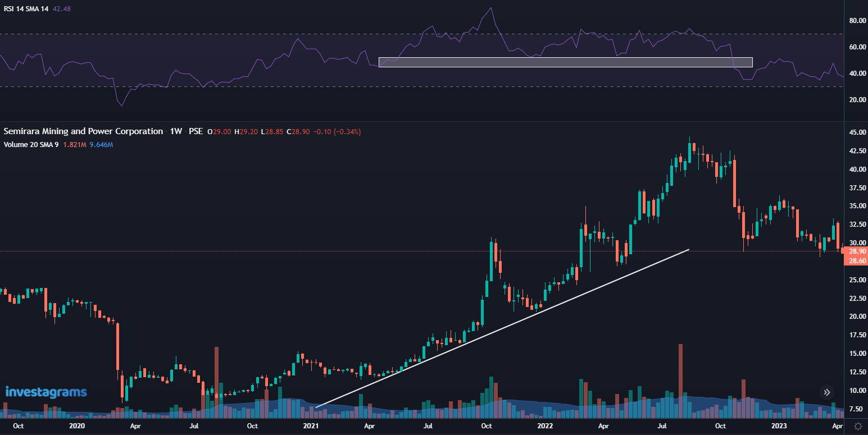Click Semirara Mining and Power Corporation title
This screenshot has width=868, height=435.
[x=83, y=131]
